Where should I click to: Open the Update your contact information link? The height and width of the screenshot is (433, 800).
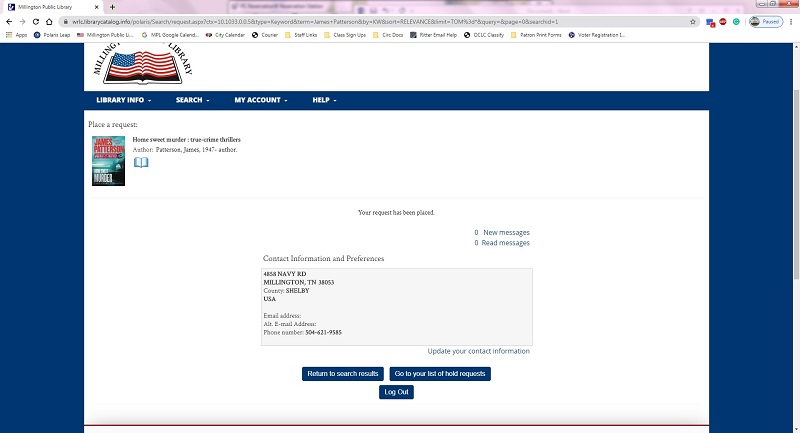(478, 351)
